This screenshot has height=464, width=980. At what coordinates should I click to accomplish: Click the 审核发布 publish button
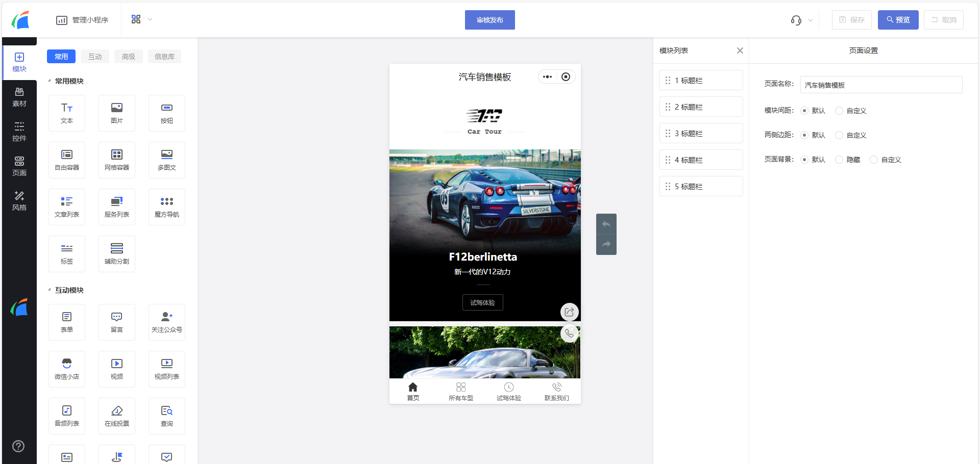pyautogui.click(x=490, y=20)
